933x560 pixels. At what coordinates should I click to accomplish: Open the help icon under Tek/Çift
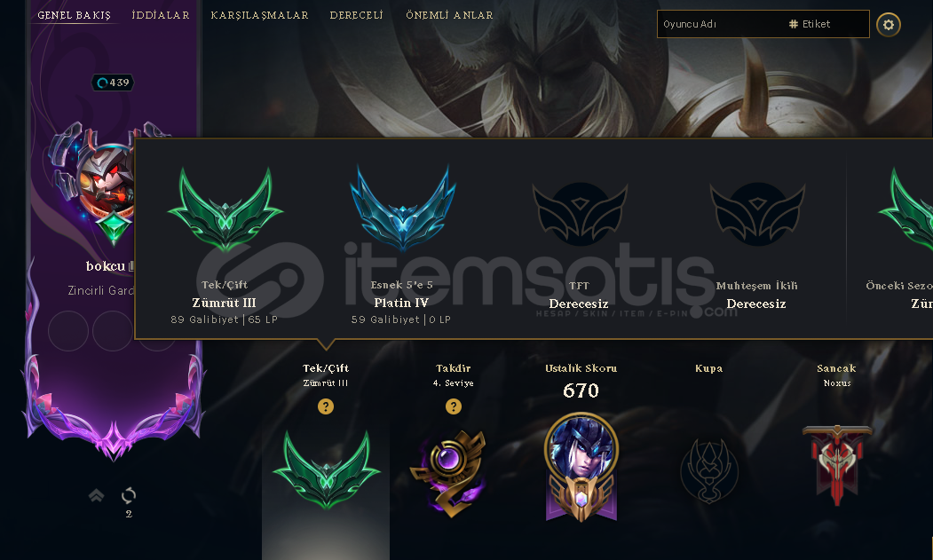[326, 406]
